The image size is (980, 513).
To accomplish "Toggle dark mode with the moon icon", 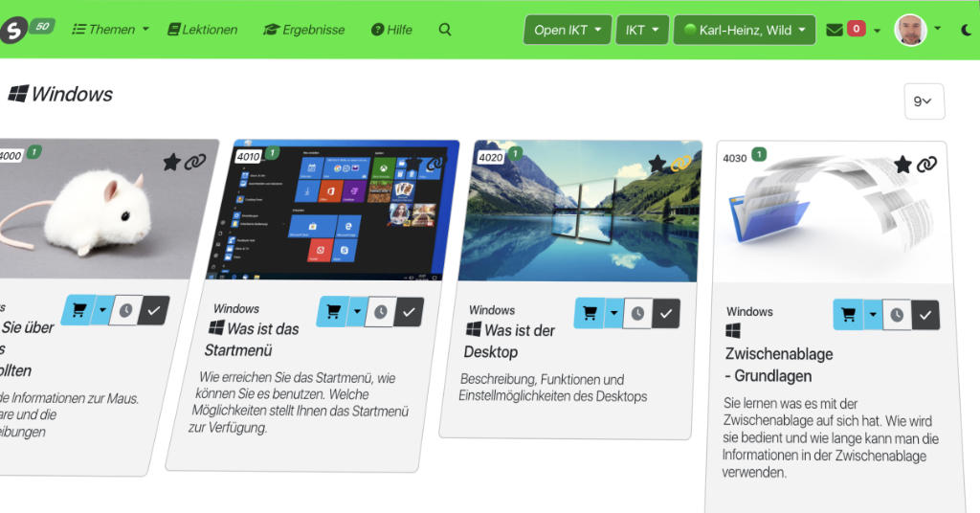I will tap(966, 30).
